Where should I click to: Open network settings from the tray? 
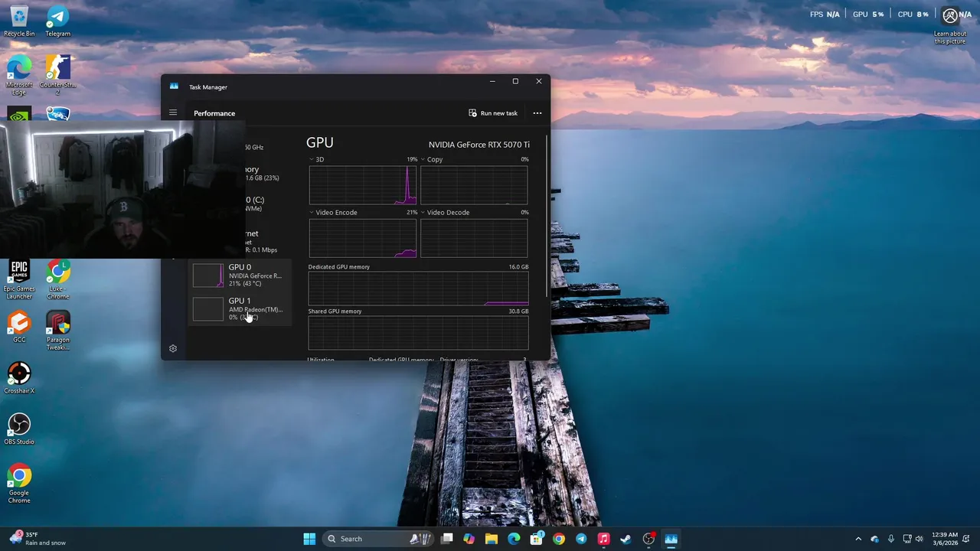pyautogui.click(x=907, y=539)
